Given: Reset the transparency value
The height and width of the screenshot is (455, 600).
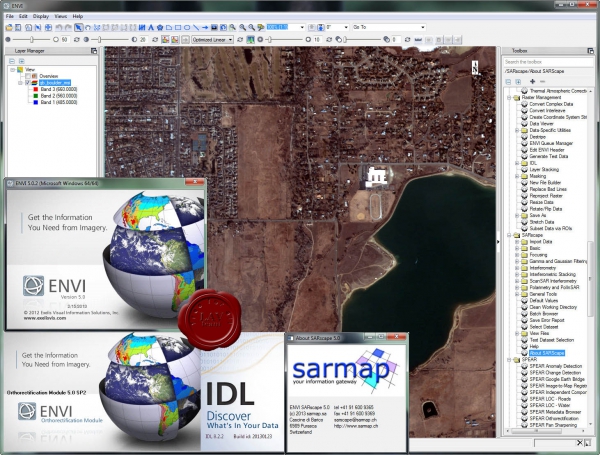Looking at the screenshot, I should coord(408,39).
